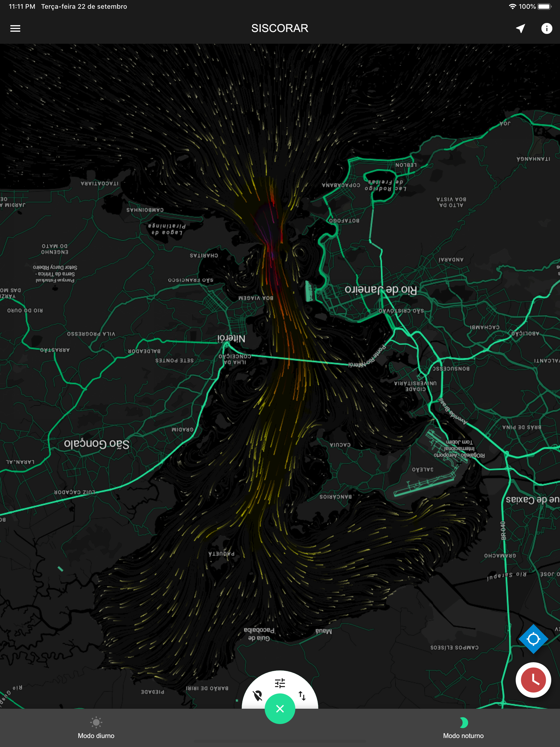Tap the battery indicator in status bar
Screen dimensions: 560x747
click(x=544, y=6)
